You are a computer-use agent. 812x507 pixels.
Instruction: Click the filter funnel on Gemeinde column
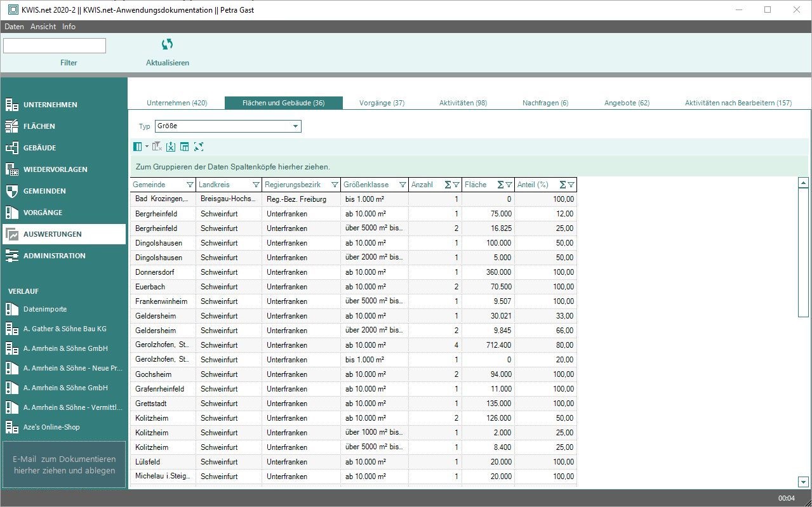pos(190,185)
